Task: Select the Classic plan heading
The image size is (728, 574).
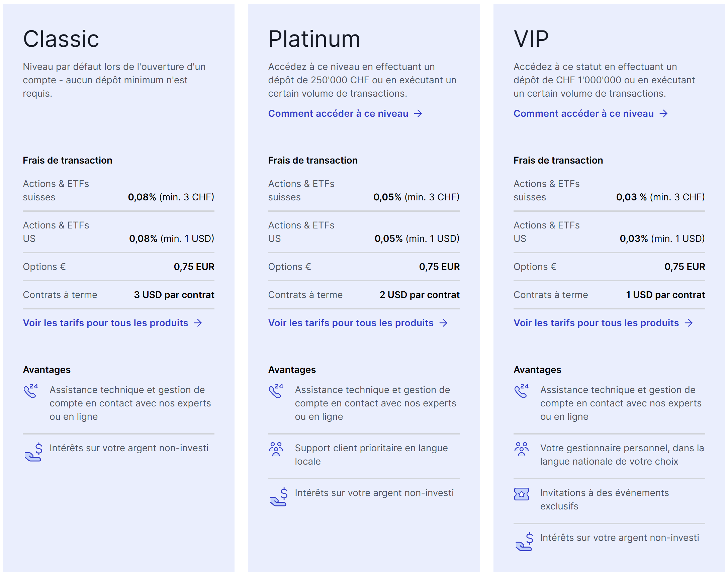Action: click(x=61, y=39)
